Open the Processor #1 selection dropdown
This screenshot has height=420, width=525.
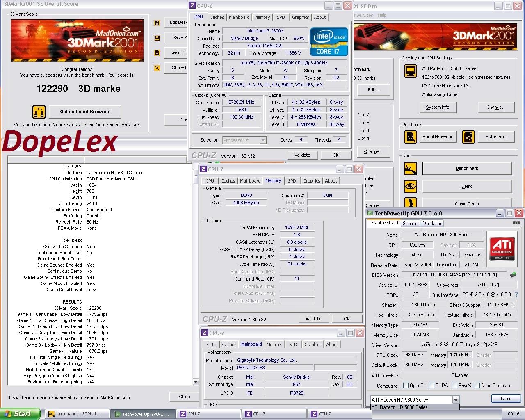click(x=263, y=140)
